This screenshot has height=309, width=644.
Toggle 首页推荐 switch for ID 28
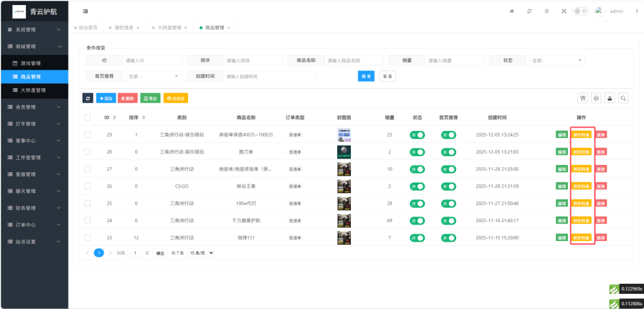448,152
